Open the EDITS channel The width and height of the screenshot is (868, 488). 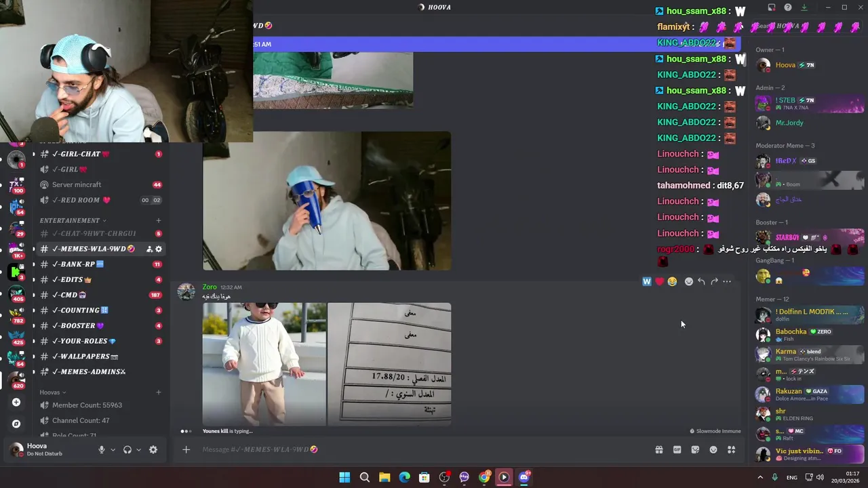click(x=100, y=279)
